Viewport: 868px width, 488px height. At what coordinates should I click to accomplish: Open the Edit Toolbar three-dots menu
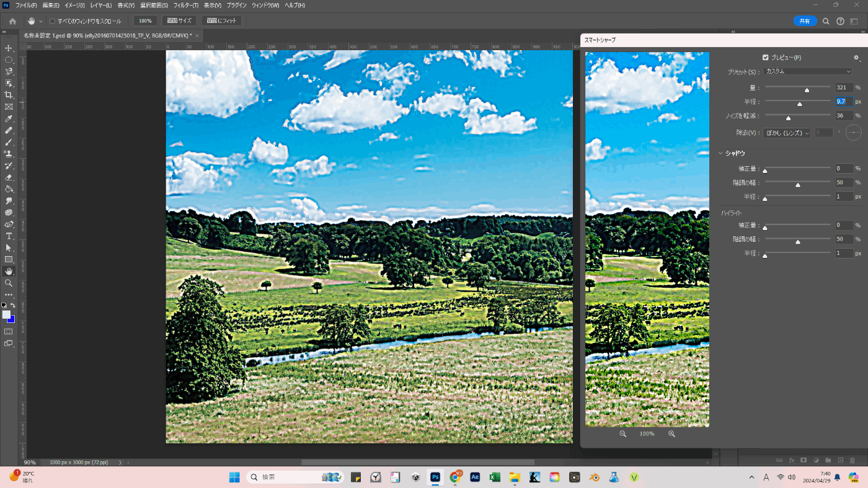click(9, 295)
